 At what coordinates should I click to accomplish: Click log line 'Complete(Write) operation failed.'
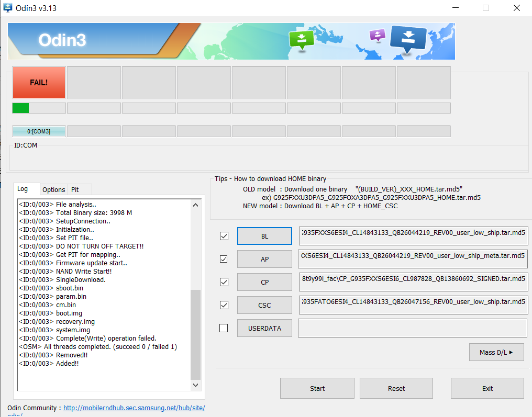[87, 339]
